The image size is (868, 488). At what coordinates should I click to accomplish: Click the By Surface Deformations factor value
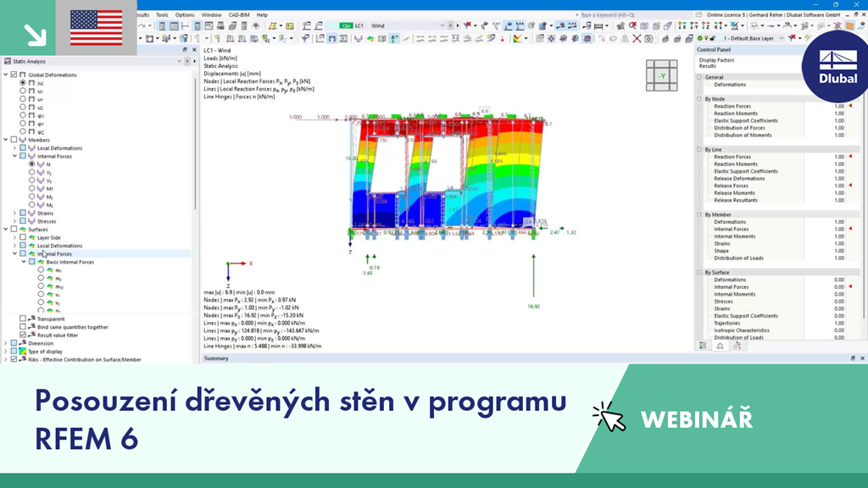tap(839, 280)
